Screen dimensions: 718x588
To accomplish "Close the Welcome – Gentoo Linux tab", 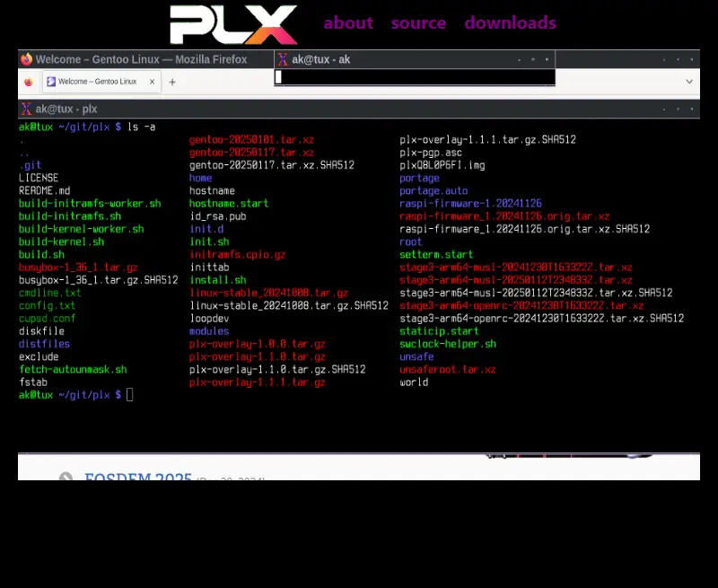I will pyautogui.click(x=152, y=82).
